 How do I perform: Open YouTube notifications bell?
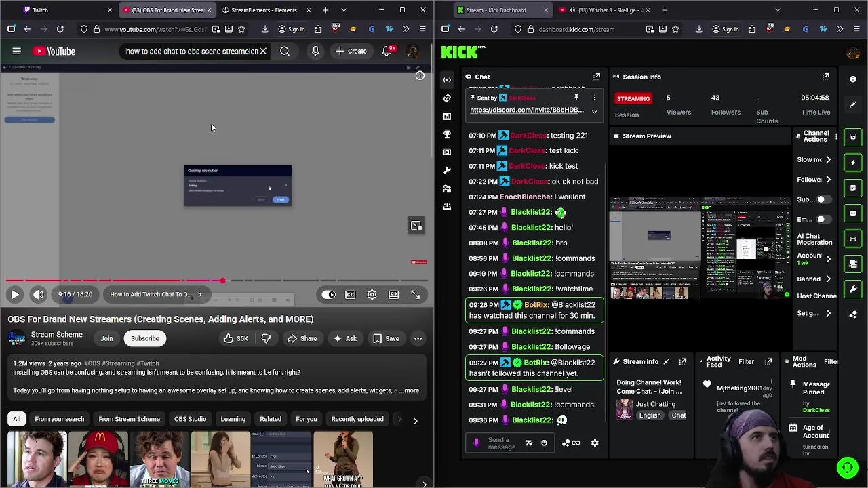pos(387,51)
